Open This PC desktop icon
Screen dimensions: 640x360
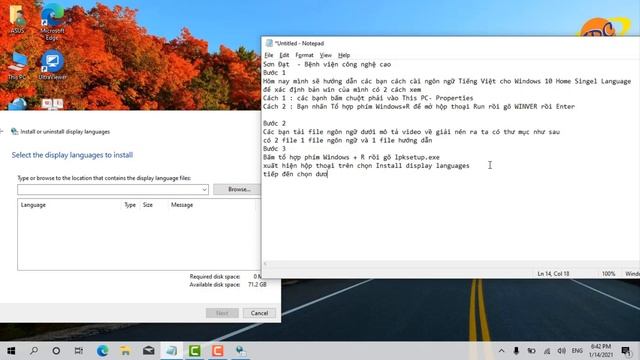point(17,65)
